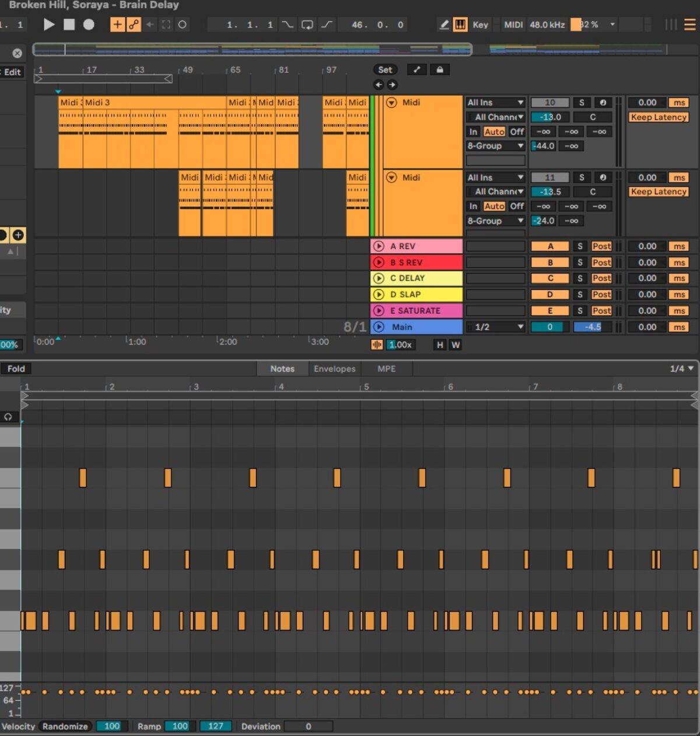Click the Set locator button
This screenshot has width=700, height=736.
click(385, 69)
